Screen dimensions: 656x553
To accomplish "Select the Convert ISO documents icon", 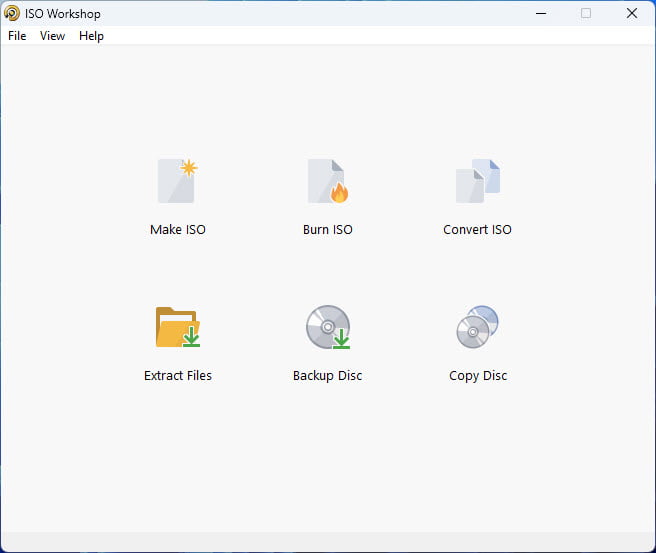I will coord(478,181).
